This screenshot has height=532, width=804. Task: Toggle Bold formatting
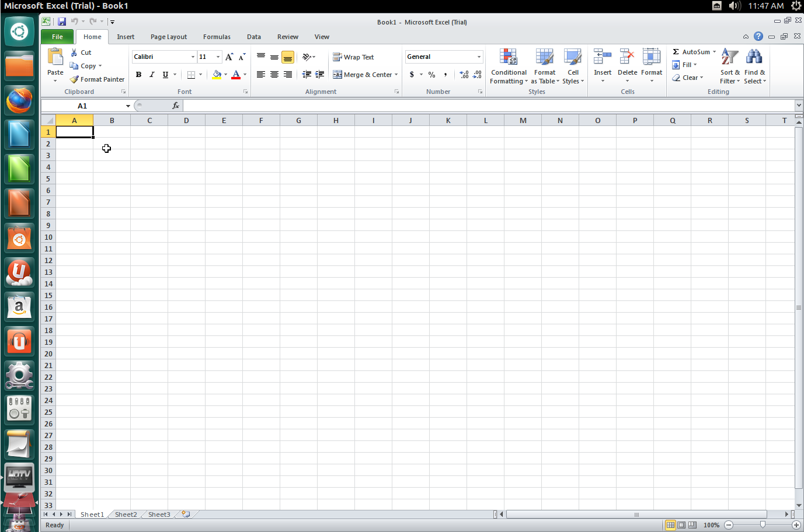click(138, 75)
